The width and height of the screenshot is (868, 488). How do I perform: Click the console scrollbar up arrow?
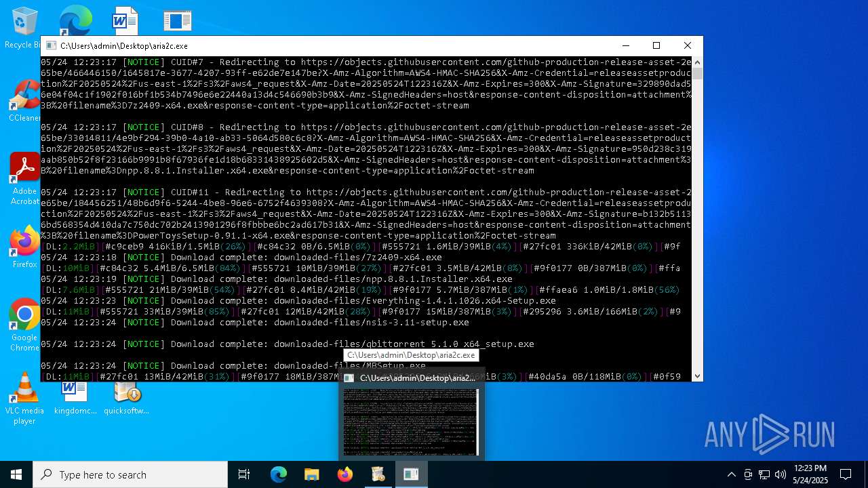697,62
